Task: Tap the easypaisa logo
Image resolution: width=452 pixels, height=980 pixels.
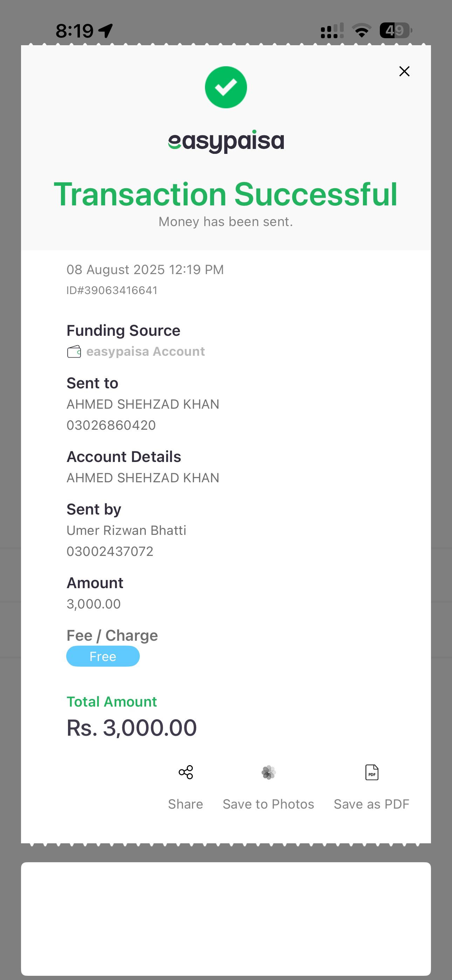Action: 226,141
